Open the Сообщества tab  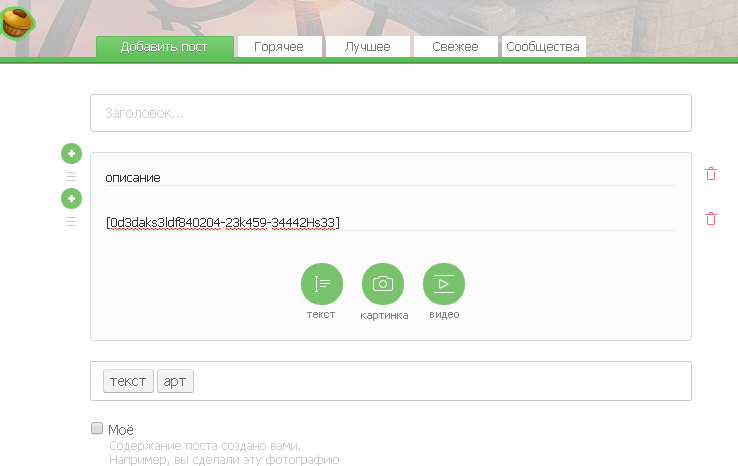[x=544, y=47]
